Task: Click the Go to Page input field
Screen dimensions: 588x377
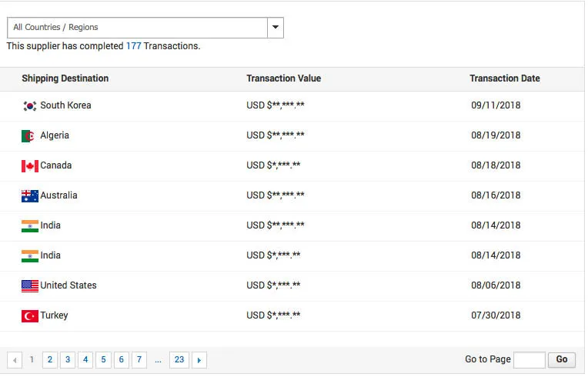Action: point(529,360)
